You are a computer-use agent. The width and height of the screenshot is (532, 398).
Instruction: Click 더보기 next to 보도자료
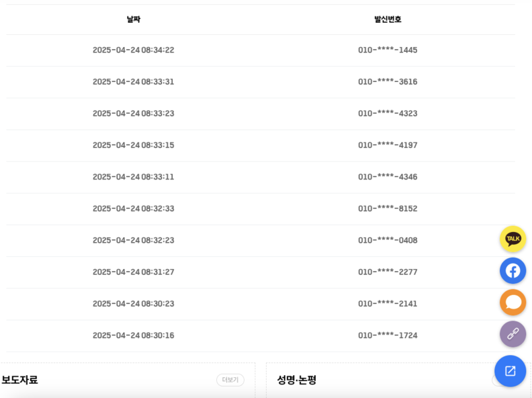pos(230,380)
